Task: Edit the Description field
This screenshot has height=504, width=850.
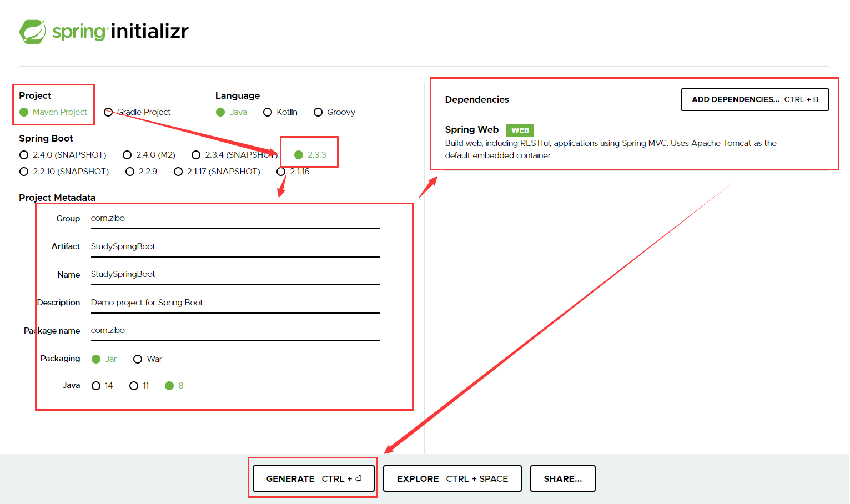Action: [x=235, y=303]
